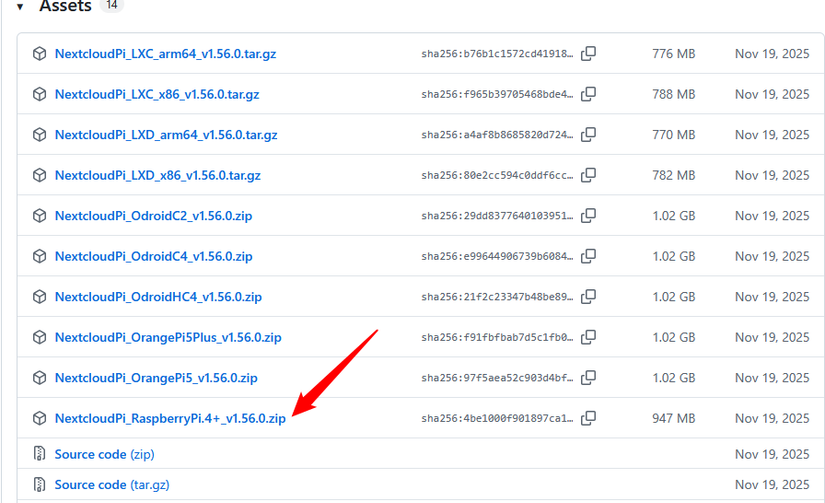Copy SHA256 for NextcloudPi_OrangePi5 zip

588,378
